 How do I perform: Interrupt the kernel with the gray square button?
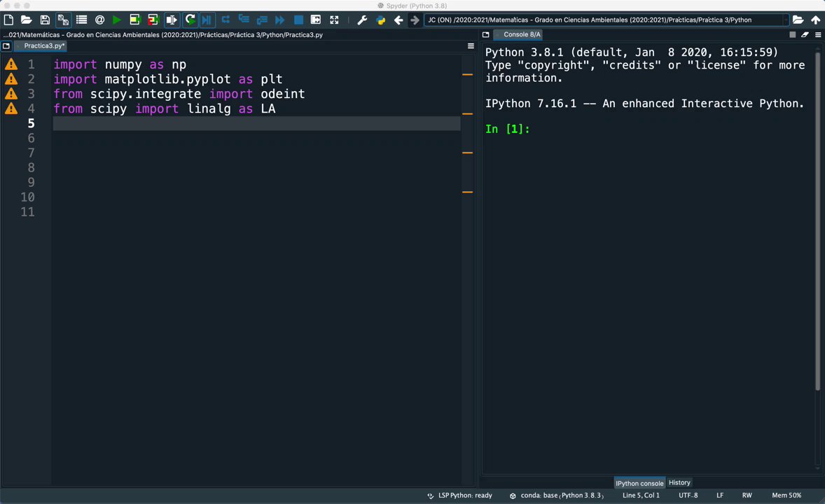(792, 35)
